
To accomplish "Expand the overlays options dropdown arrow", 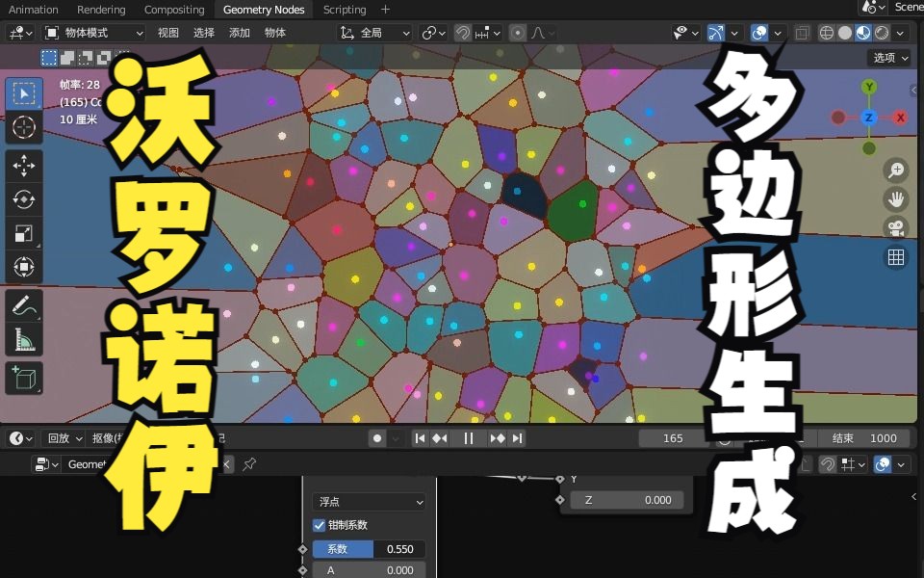I will (x=778, y=33).
